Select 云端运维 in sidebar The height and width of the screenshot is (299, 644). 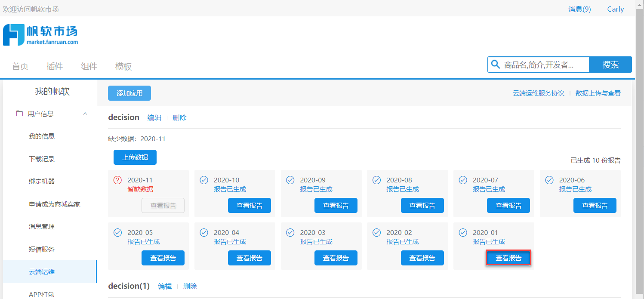click(49, 272)
